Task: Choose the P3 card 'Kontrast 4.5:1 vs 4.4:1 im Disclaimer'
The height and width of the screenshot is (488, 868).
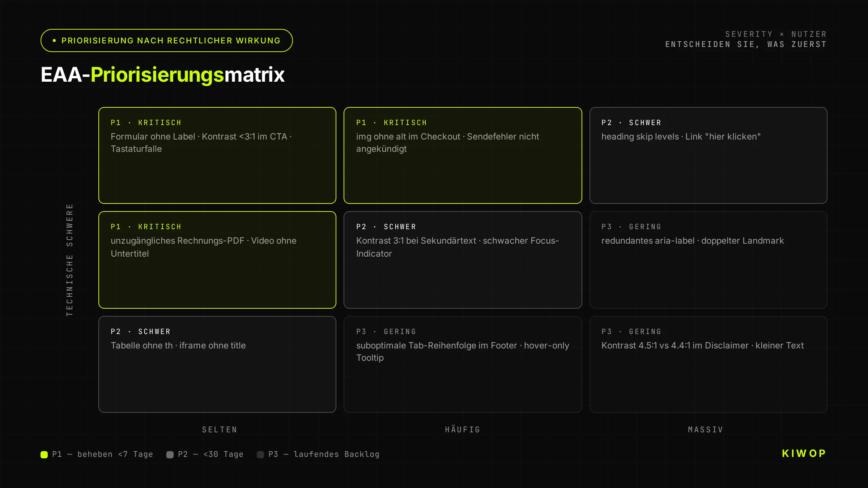Action: pos(708,364)
